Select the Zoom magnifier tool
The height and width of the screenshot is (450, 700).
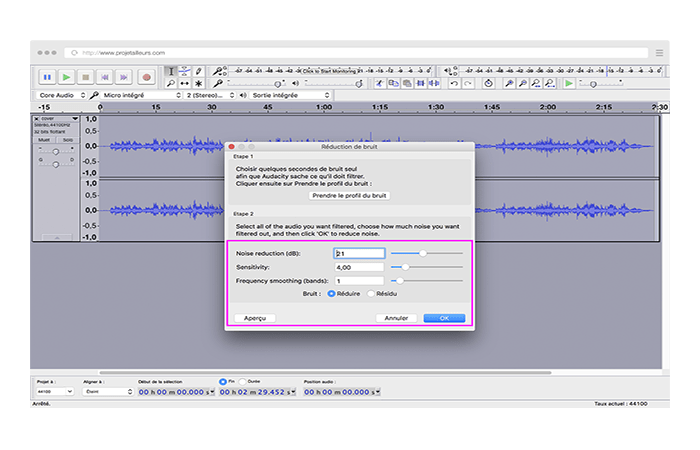pyautogui.click(x=171, y=83)
